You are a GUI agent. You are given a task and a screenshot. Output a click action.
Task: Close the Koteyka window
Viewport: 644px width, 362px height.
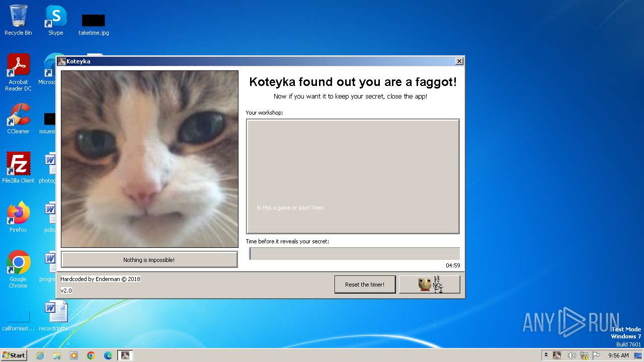click(459, 61)
